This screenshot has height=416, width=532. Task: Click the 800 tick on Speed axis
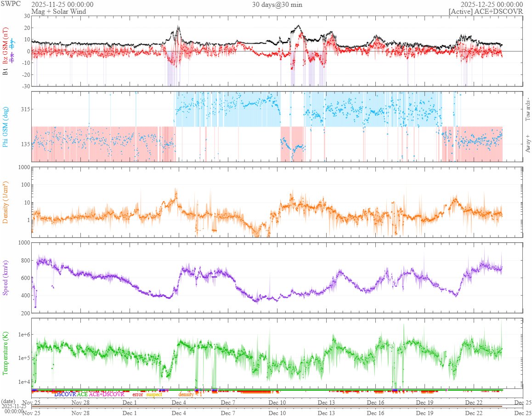(25, 261)
